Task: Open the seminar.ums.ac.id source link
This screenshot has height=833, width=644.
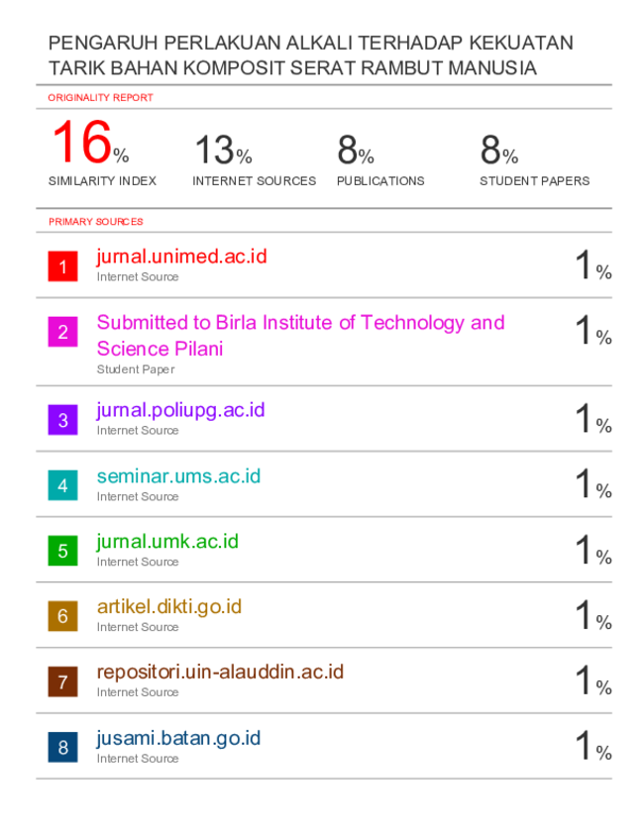Action: 178,476
